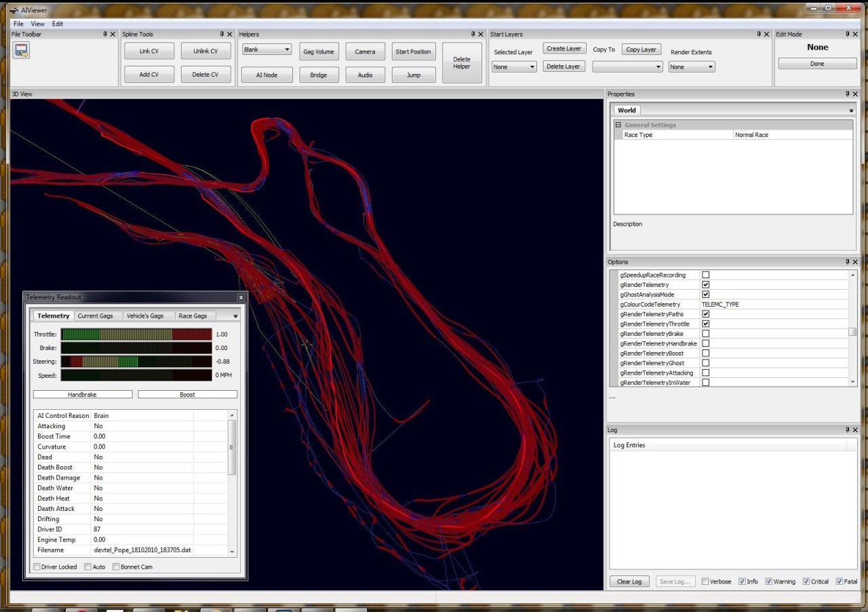
Task: Click the save icon in File Toolbar
Action: 21,50
